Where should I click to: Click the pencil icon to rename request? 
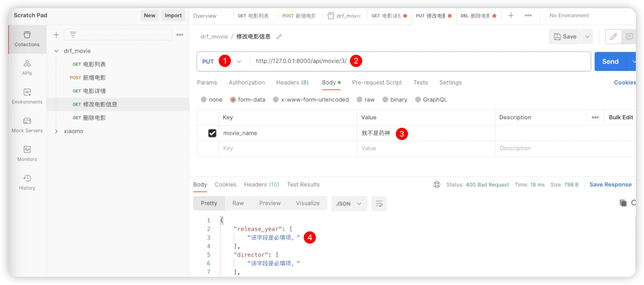click(279, 37)
